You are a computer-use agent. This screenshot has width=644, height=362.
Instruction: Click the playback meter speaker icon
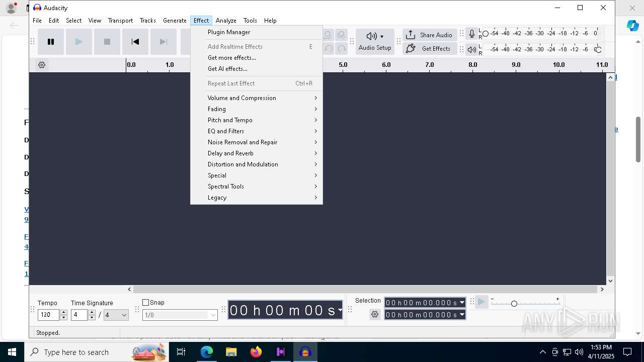click(471, 49)
